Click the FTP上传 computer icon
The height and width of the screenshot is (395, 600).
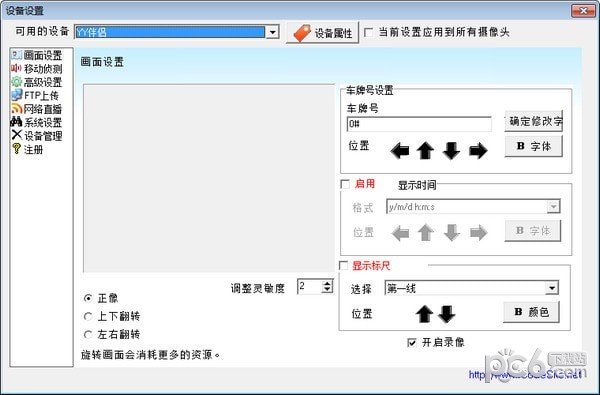click(x=16, y=95)
